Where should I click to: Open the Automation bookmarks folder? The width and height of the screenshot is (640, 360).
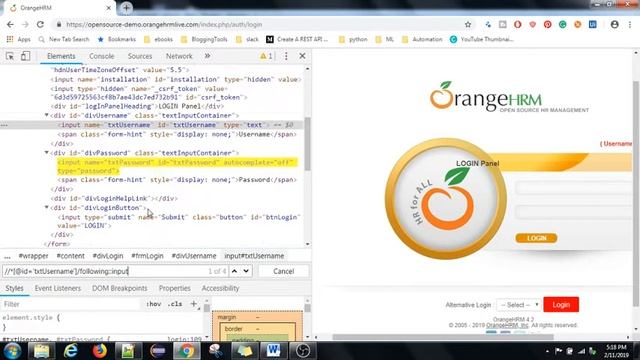422,39
